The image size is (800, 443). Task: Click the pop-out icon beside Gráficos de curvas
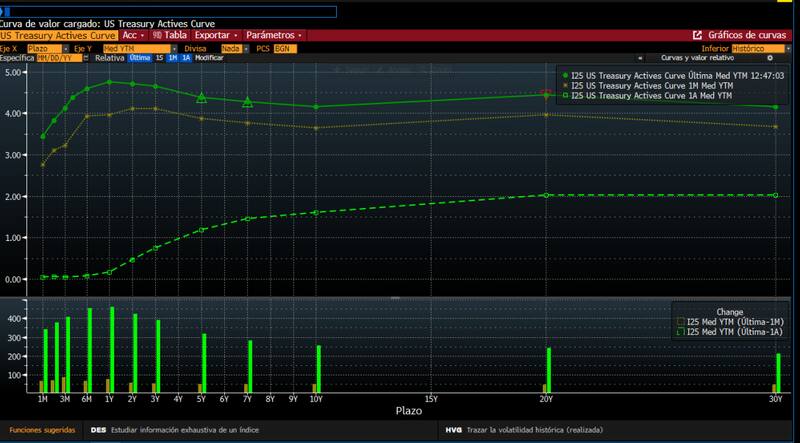click(697, 35)
